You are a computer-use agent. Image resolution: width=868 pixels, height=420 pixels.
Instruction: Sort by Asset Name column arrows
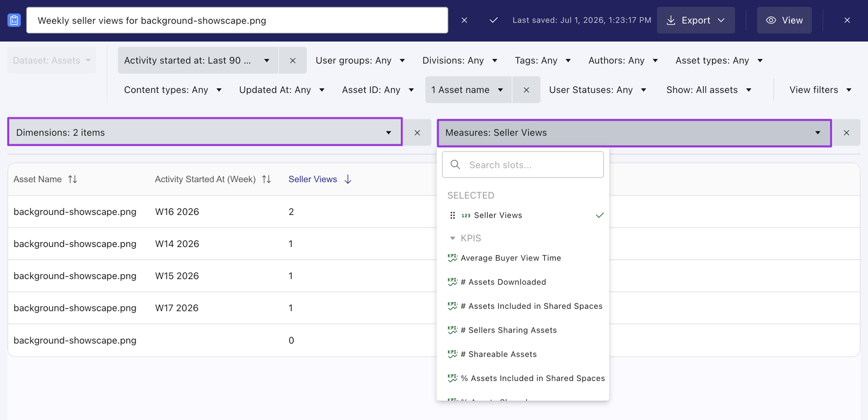tap(73, 179)
